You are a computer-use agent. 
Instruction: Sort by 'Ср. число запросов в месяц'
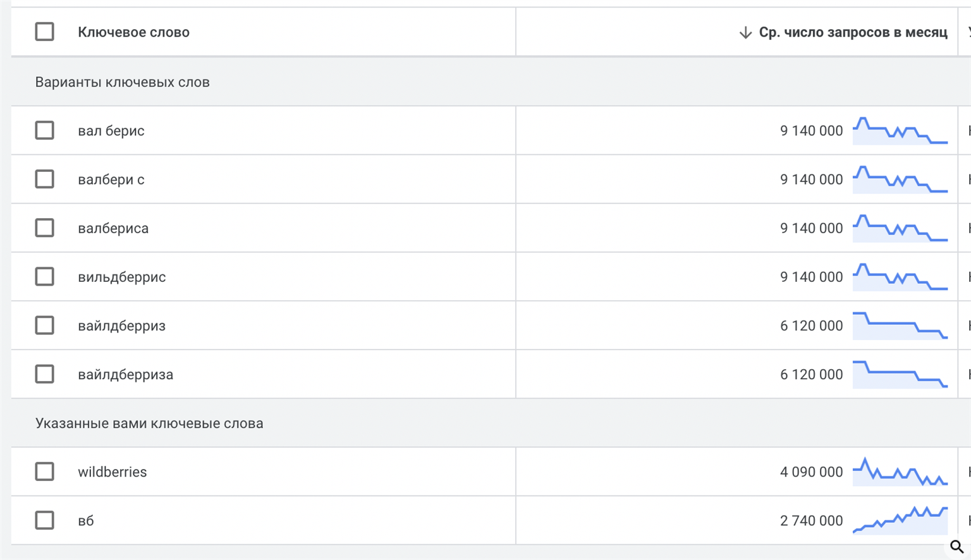pyautogui.click(x=853, y=32)
